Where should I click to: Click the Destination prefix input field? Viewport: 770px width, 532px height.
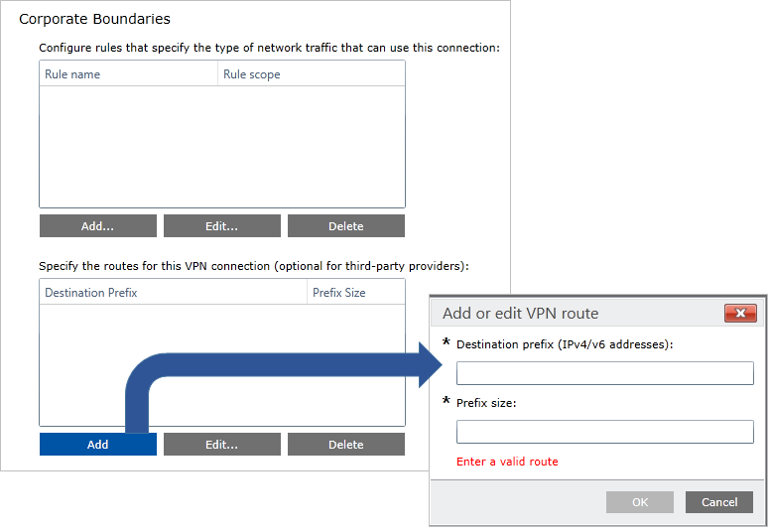tap(604, 373)
